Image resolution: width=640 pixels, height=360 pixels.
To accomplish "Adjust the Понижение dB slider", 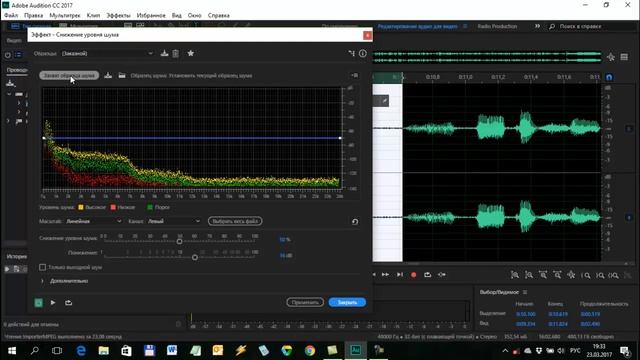I will 195,258.
